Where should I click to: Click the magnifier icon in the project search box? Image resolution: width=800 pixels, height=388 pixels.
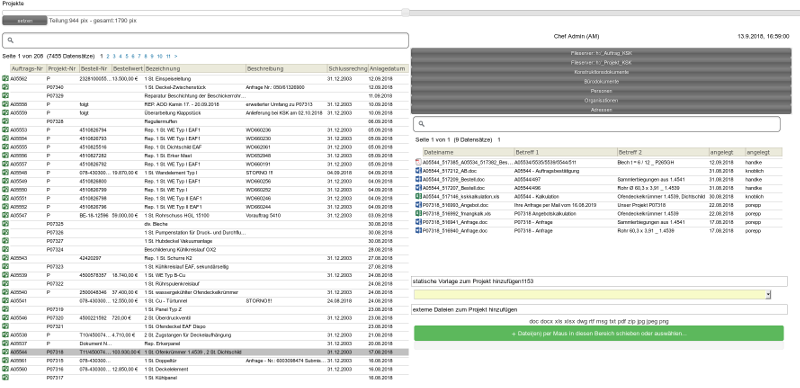(11, 40)
